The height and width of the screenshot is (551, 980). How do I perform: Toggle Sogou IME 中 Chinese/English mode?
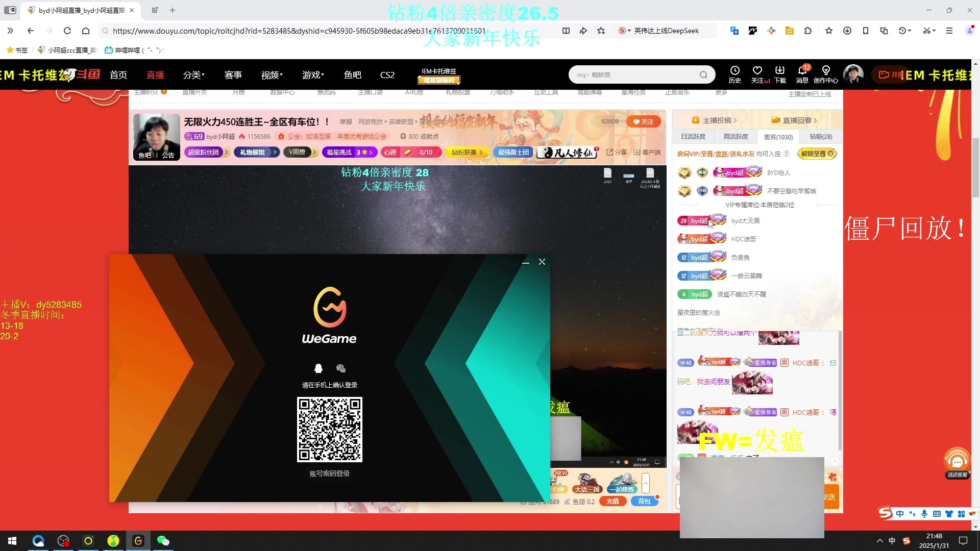click(x=900, y=514)
